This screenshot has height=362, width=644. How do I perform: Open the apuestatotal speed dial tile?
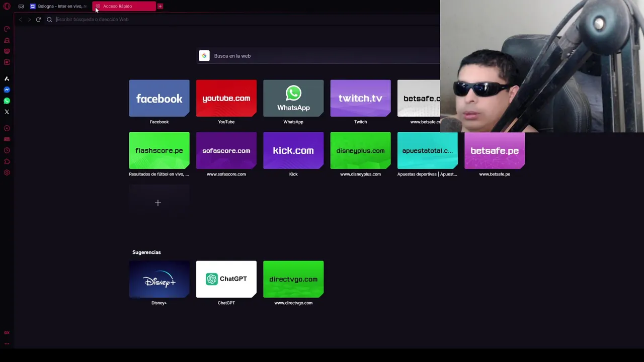tap(428, 150)
